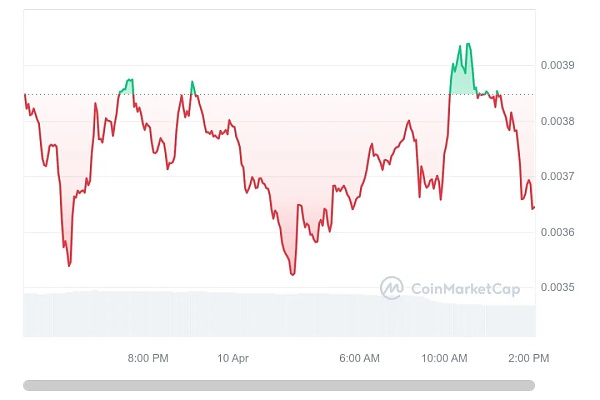This screenshot has width=600, height=400.
Task: Click the 6:00 AM time axis label
Action: pos(359,358)
